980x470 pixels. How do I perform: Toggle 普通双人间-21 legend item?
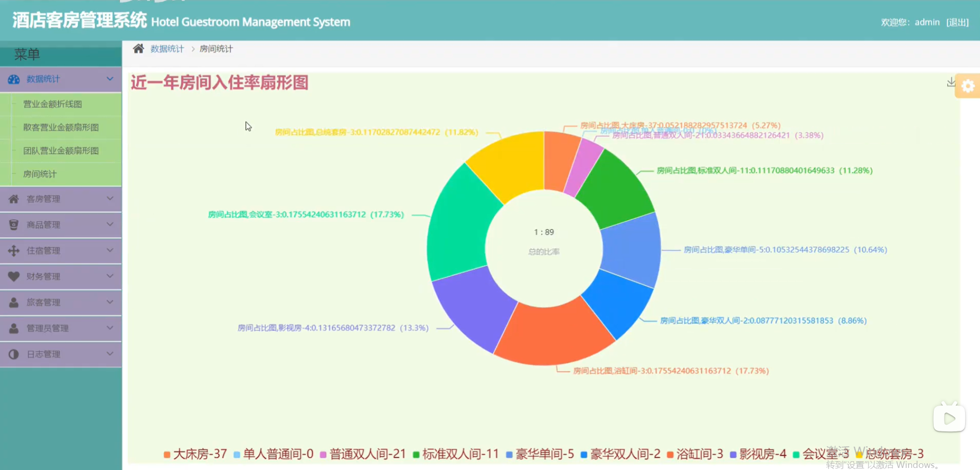(363, 454)
